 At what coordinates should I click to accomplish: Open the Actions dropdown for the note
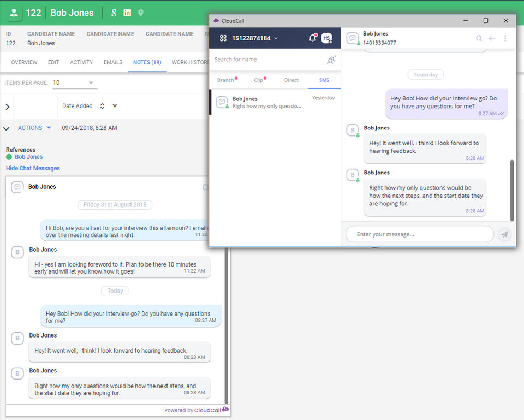(x=34, y=128)
